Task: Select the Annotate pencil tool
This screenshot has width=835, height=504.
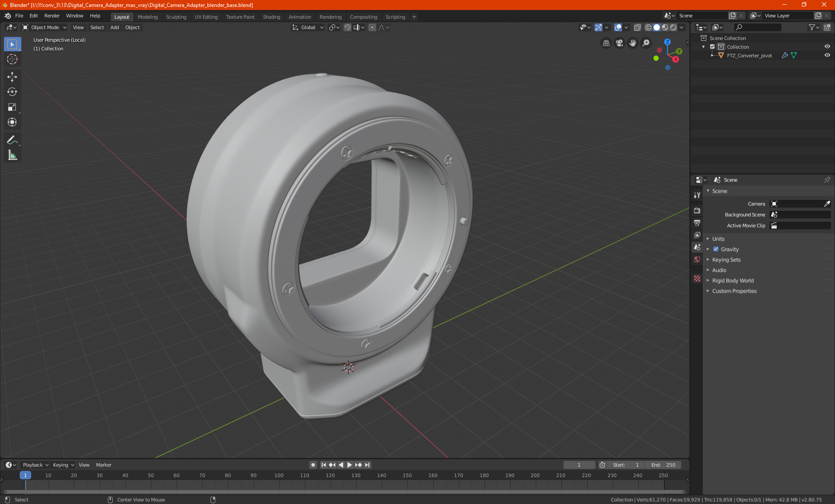Action: [12, 140]
